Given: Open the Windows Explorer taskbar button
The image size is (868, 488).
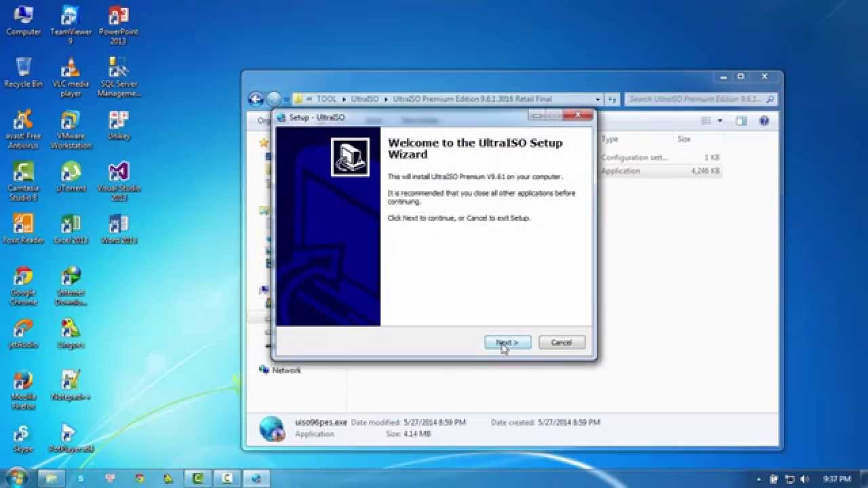Looking at the screenshot, I should [52, 479].
